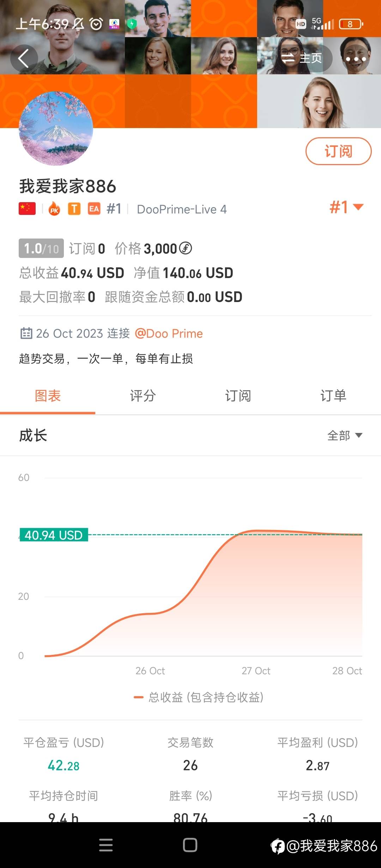
Task: Tap the back arrow icon
Action: [24, 59]
